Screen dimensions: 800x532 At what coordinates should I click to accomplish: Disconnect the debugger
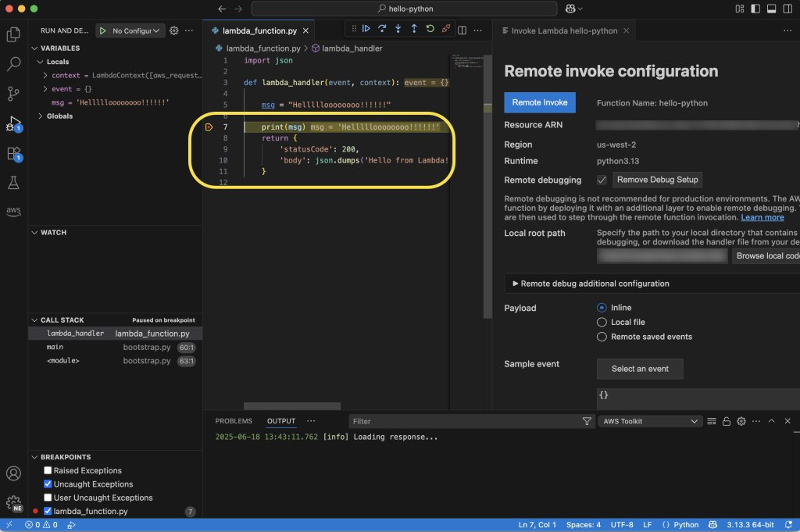point(446,28)
